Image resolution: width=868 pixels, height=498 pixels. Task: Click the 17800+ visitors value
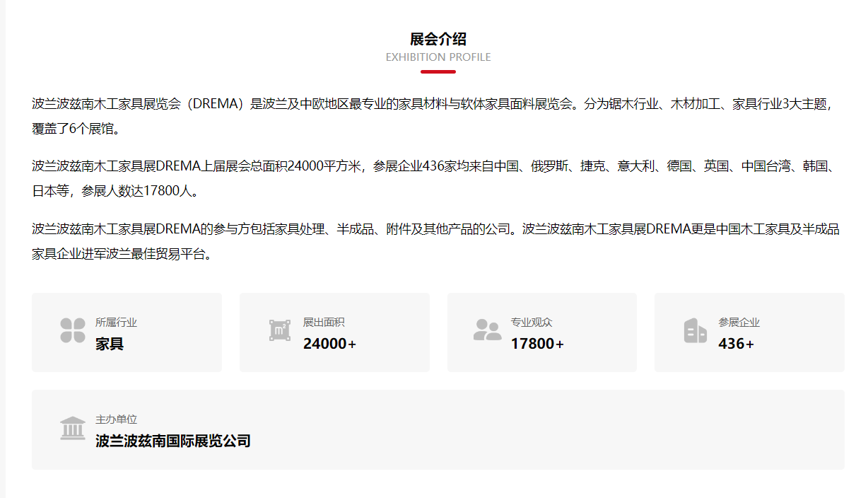tap(537, 344)
